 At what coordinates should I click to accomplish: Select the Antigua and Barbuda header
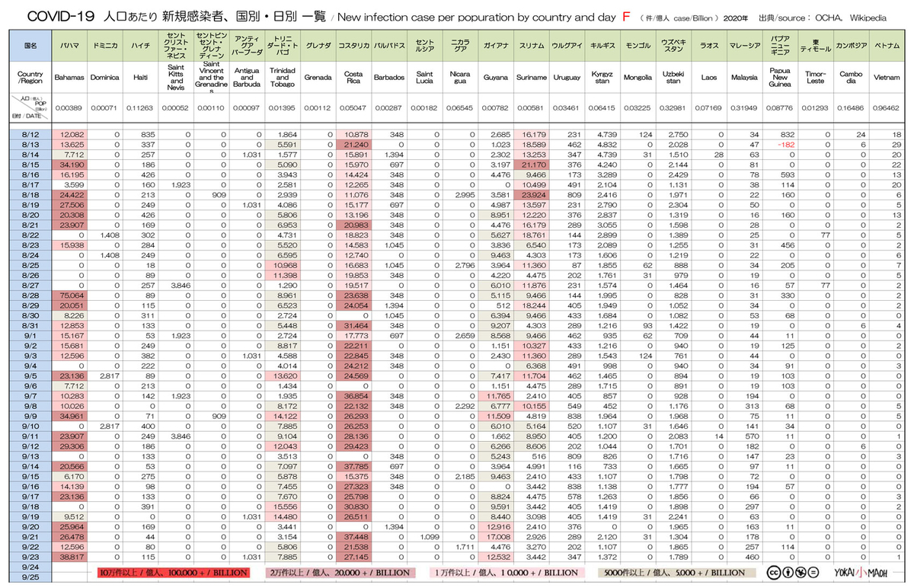coord(246,78)
